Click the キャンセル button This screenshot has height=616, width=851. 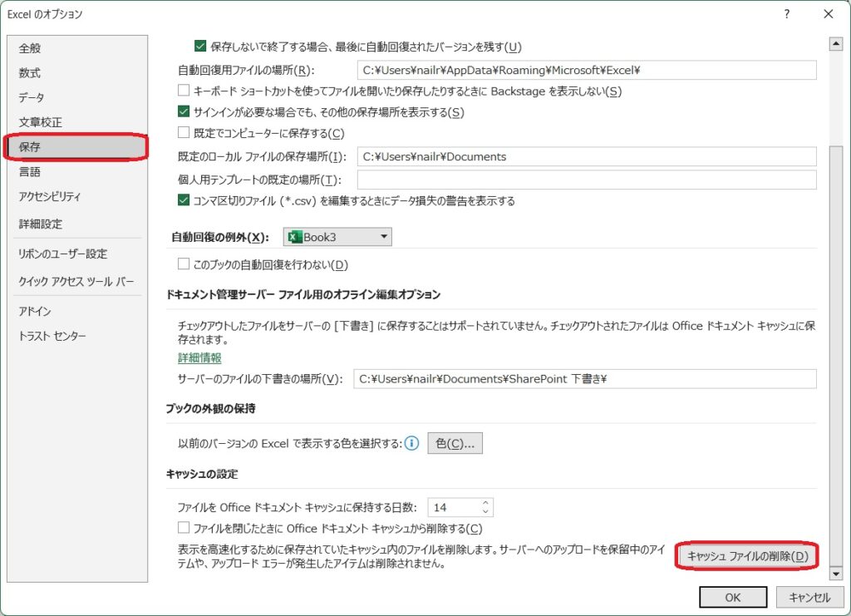point(809,597)
